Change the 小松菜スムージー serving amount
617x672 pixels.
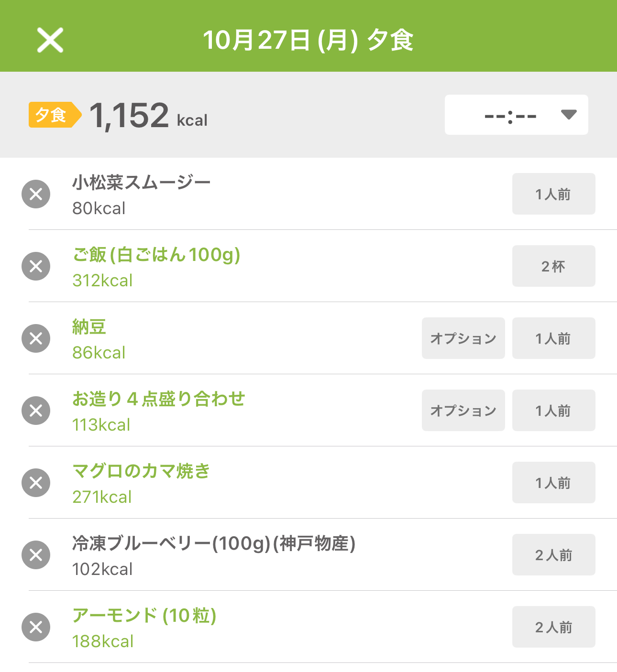553,194
